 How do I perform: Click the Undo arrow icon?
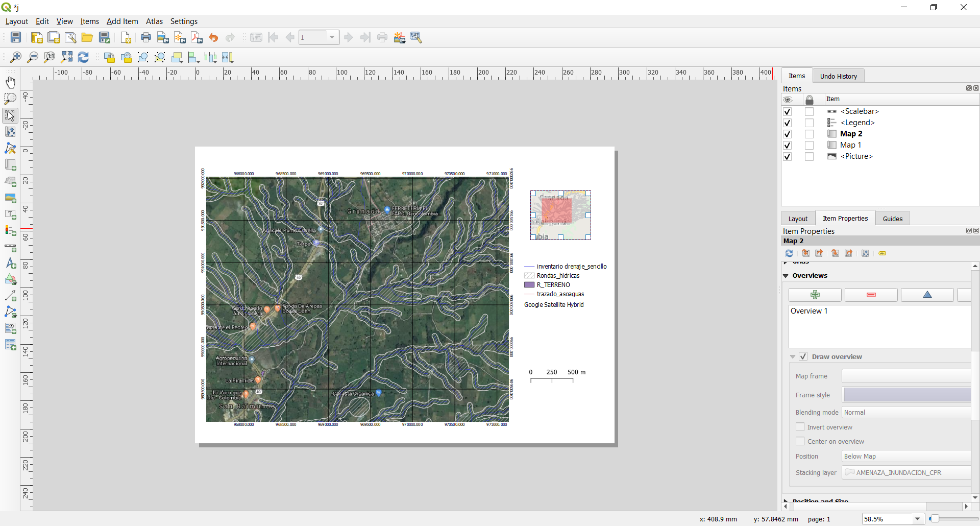pyautogui.click(x=213, y=37)
